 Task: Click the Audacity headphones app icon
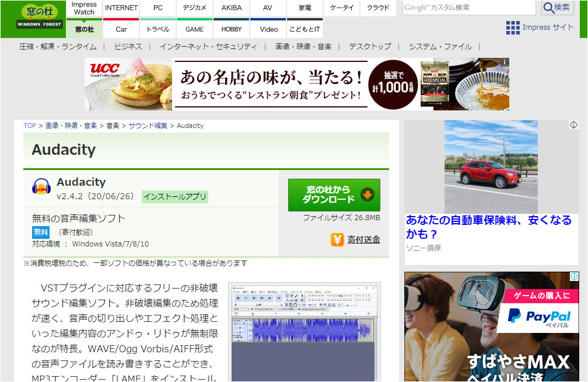click(x=41, y=186)
